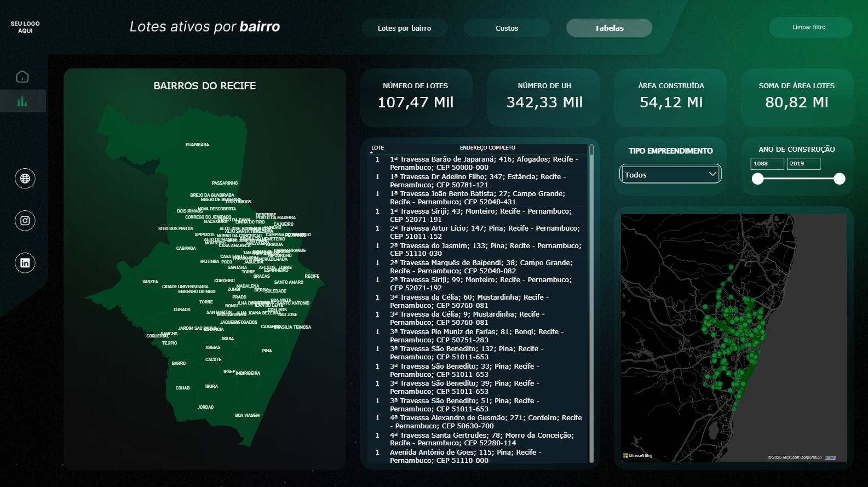Open the Tipo Empreendimento dropdown 'Todos'

click(x=670, y=174)
